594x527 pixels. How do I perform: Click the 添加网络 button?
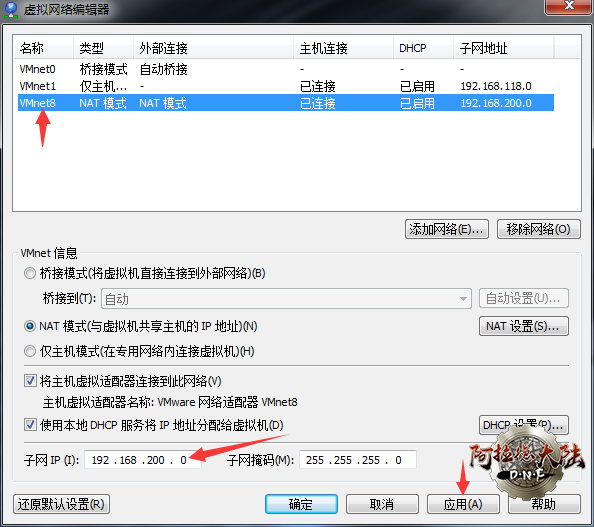pyautogui.click(x=447, y=229)
